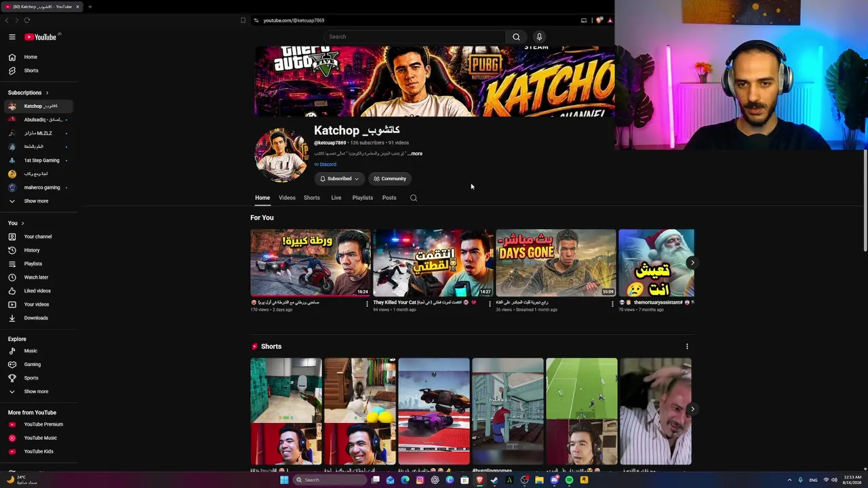This screenshot has height=488, width=868.
Task: Open options for the Shorts shelf
Action: [x=687, y=346]
